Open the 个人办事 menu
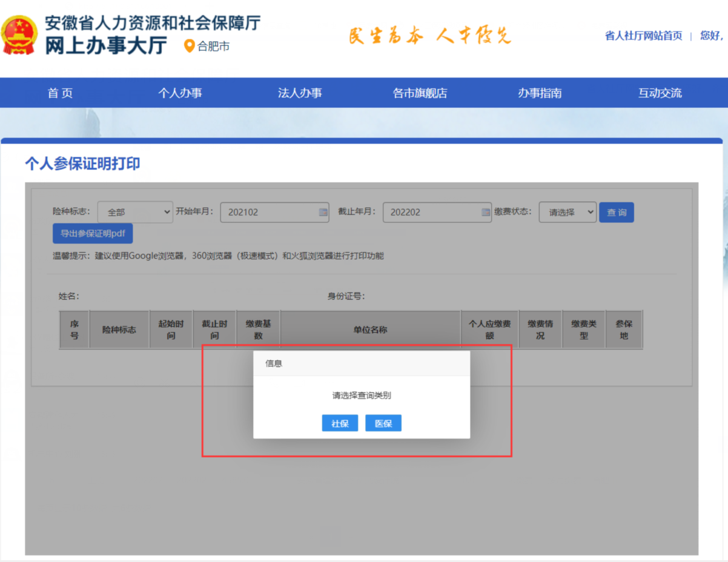728x562 pixels. (x=180, y=93)
